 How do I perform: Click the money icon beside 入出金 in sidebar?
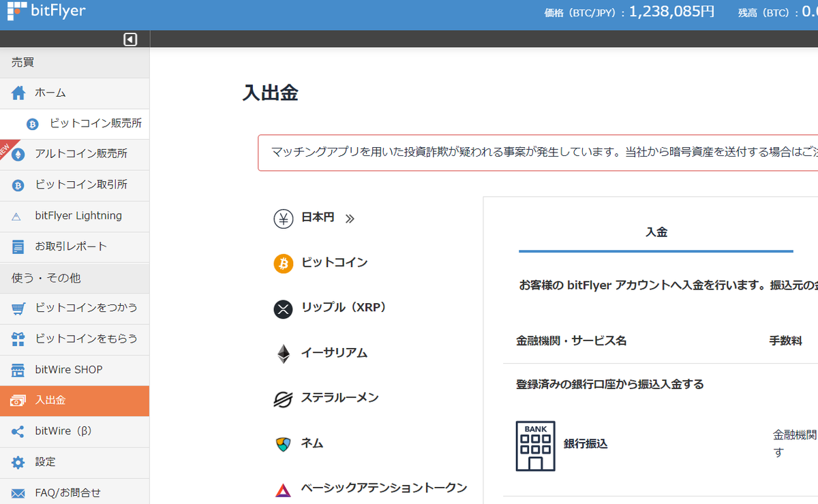coord(18,400)
